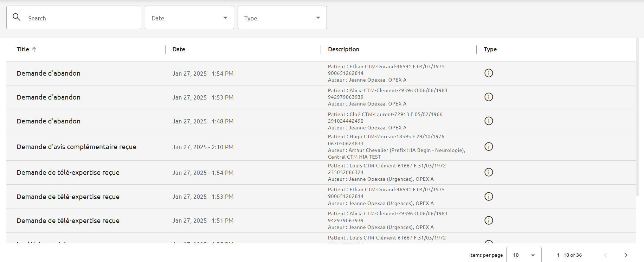
Task: Click the date 'Jan 27, 2025 - 2:10 PM'
Action: (203, 147)
